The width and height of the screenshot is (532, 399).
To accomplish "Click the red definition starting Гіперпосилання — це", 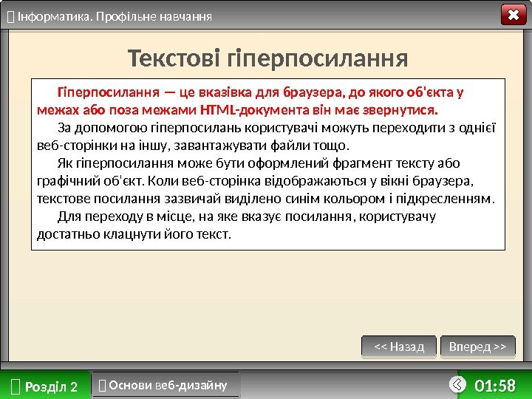I will (x=250, y=101).
